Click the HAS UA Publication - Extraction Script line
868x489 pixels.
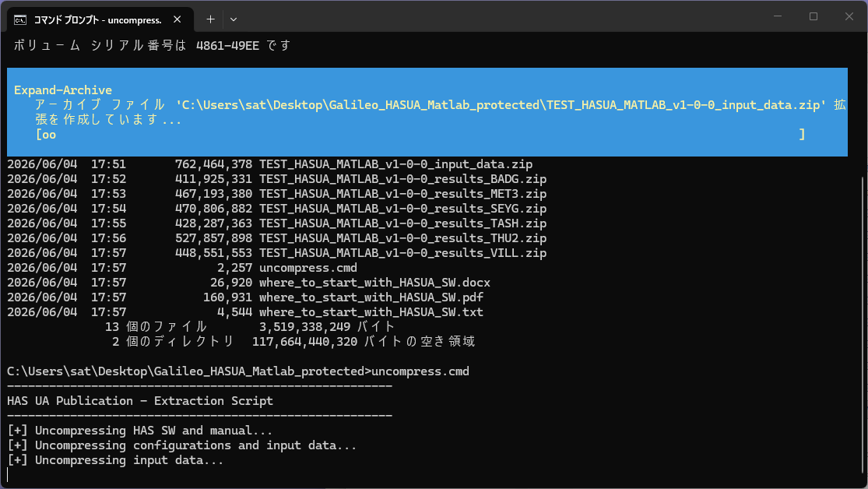click(x=140, y=401)
